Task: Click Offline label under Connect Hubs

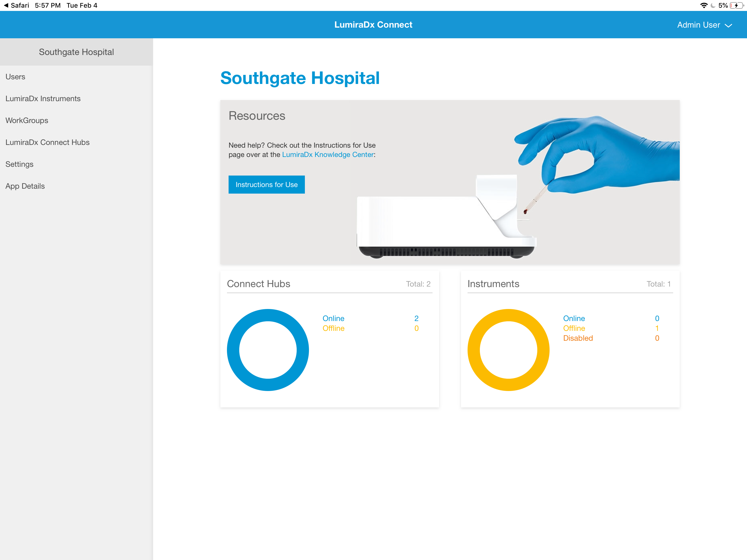Action: tap(333, 328)
